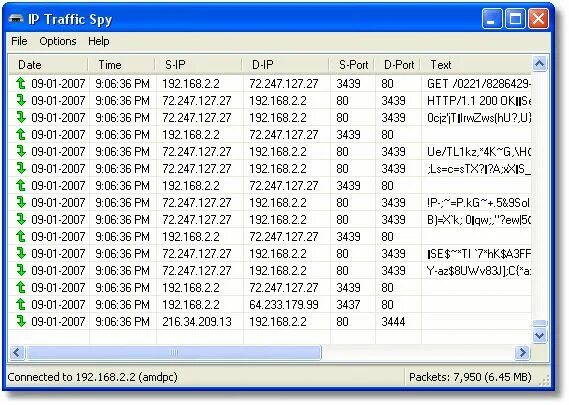Click the incoming arrow icon on the HTTP/1.1 200 OK row
The height and width of the screenshot is (405, 569).
pos(21,101)
